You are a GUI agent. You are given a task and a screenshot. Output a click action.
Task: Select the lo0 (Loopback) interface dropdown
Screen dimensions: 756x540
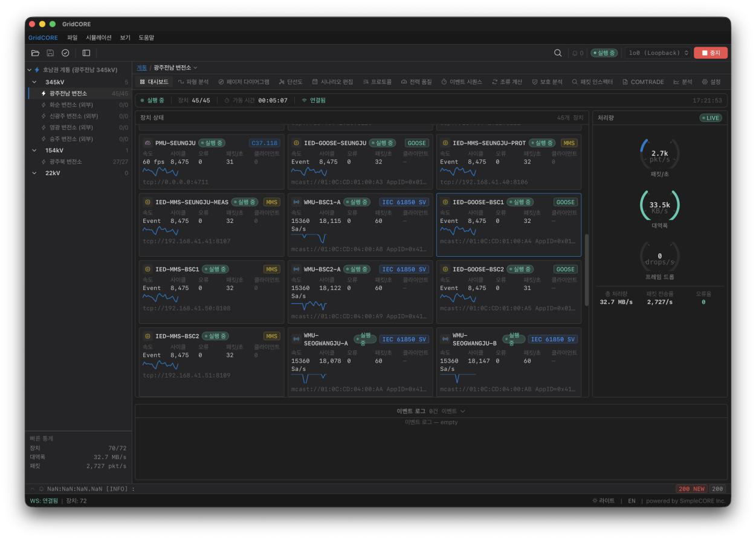[657, 53]
